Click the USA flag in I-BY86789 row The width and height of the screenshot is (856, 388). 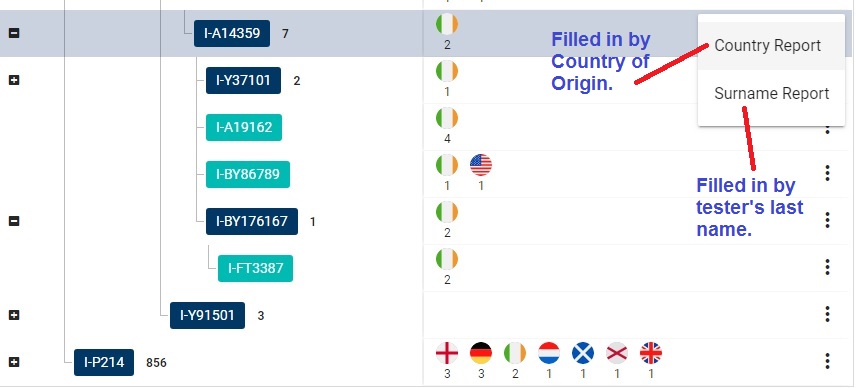pos(480,165)
